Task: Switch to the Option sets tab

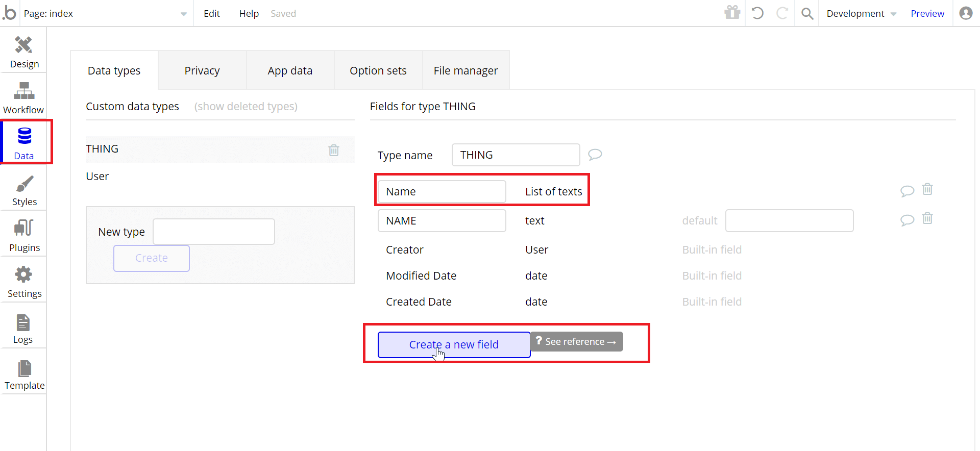Action: pyautogui.click(x=378, y=70)
